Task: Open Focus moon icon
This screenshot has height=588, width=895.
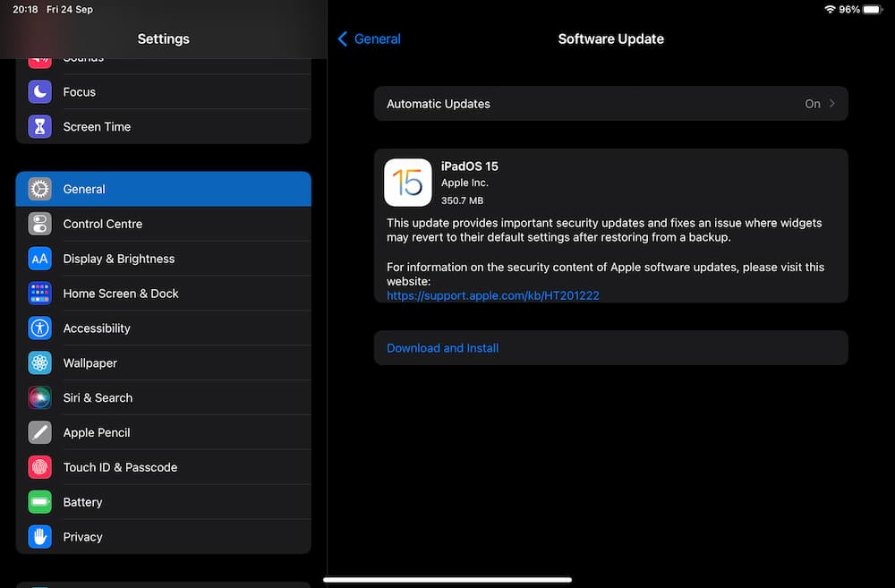Action: pyautogui.click(x=40, y=92)
